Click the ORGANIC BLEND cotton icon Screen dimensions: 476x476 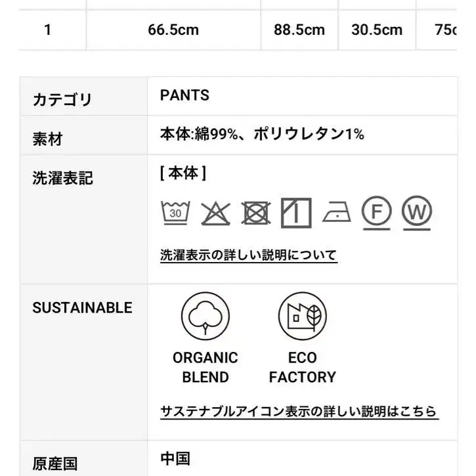tap(206, 316)
